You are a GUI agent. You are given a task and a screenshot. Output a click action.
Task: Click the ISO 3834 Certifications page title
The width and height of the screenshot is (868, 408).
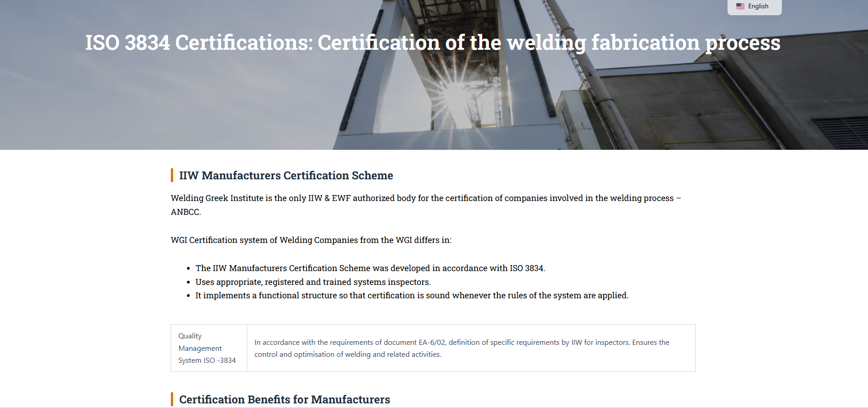click(x=433, y=43)
